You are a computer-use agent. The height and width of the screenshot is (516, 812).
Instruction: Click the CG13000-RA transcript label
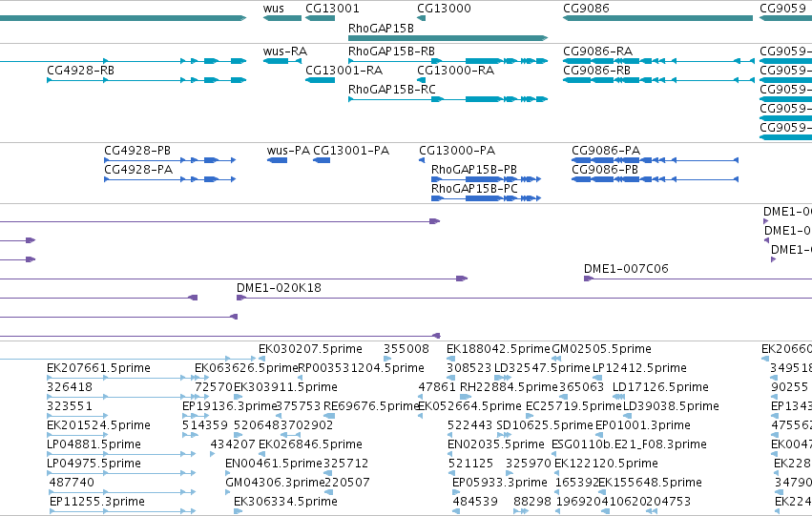point(456,71)
